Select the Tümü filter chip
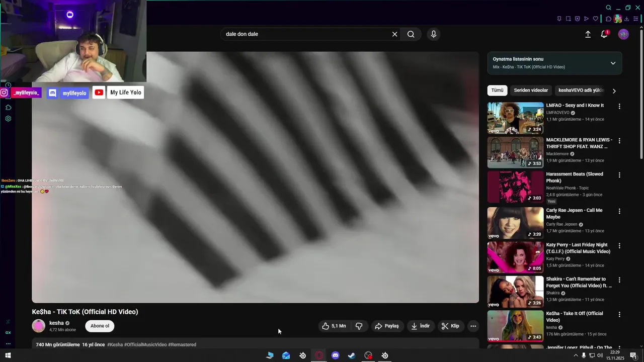This screenshot has width=644, height=362. click(x=497, y=90)
